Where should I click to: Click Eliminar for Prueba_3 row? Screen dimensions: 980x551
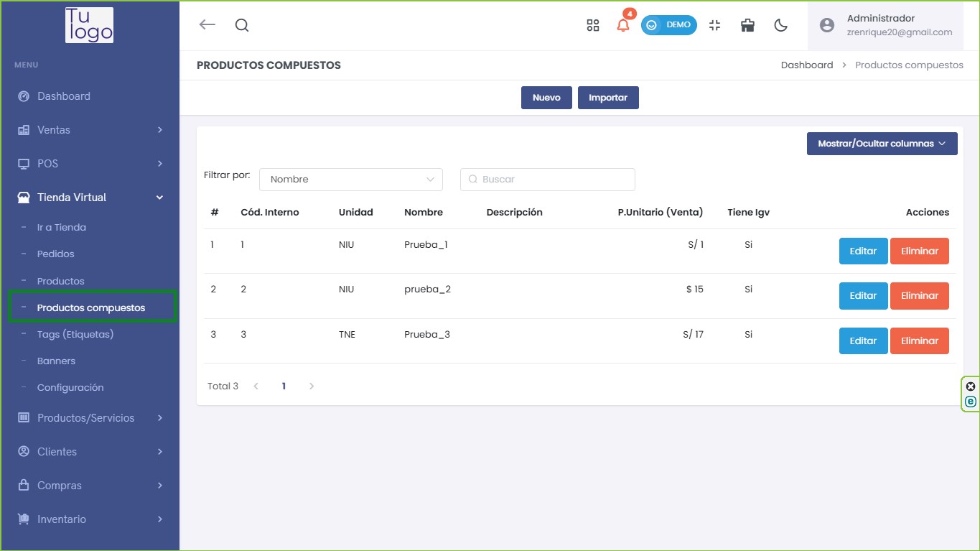tap(919, 341)
